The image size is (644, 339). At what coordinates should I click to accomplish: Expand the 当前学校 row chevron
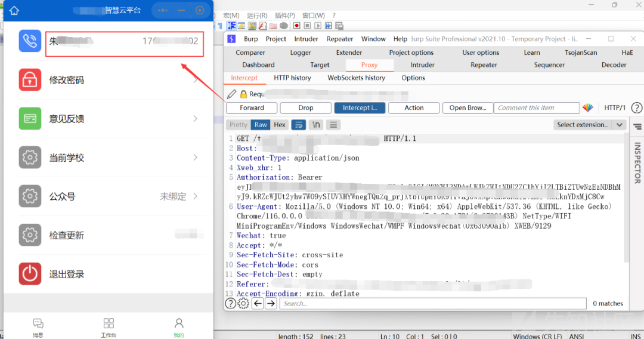click(196, 158)
